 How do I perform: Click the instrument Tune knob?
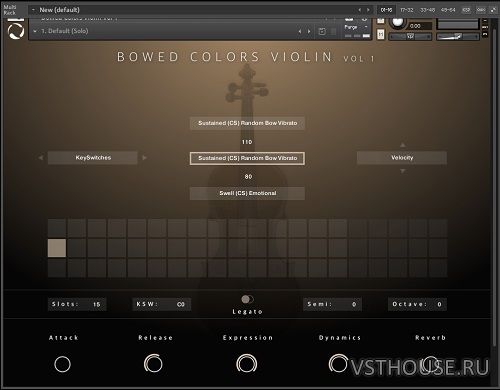[x=397, y=23]
